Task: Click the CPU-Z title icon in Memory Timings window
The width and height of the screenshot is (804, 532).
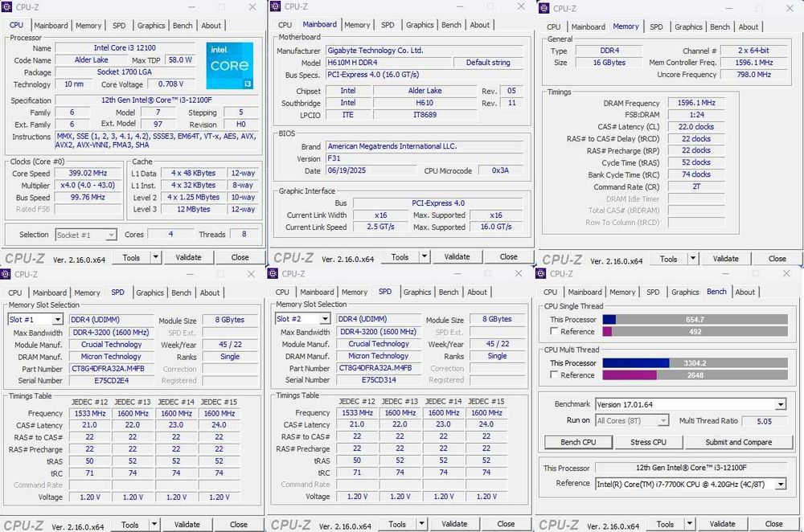Action: pos(544,8)
